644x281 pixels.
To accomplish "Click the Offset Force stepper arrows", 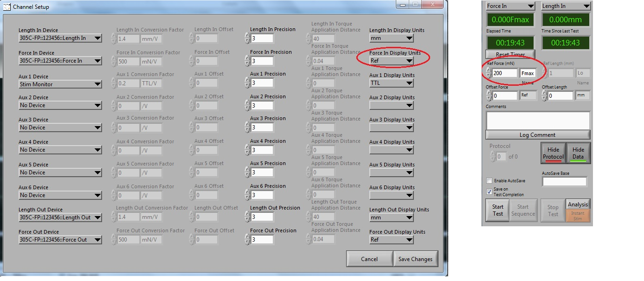I will [489, 96].
